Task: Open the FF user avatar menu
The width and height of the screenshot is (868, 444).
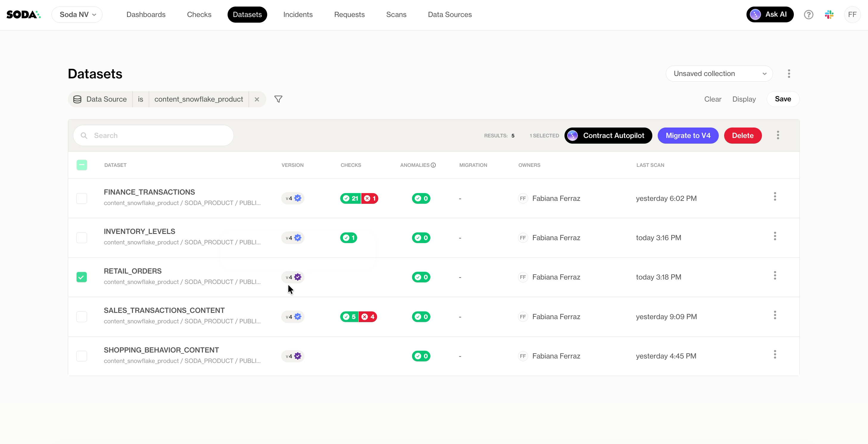Action: pos(852,15)
